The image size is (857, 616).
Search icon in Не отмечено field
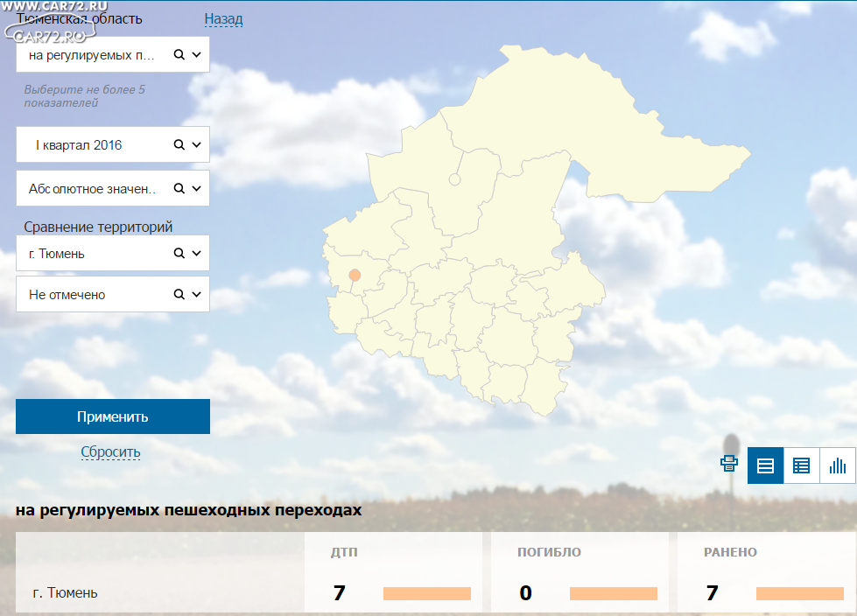(179, 294)
